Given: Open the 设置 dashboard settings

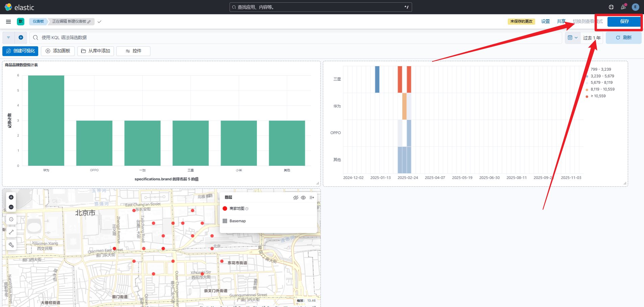Looking at the screenshot, I should coord(545,21).
